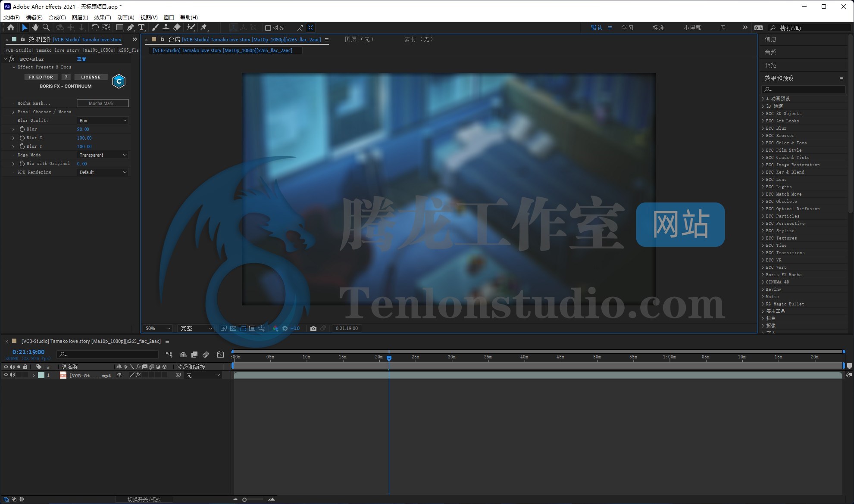Click the FX EDITOR button
854x504 pixels.
click(x=41, y=77)
